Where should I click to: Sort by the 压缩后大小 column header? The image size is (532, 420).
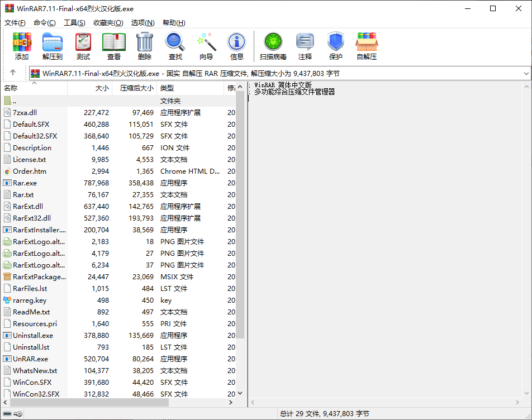click(134, 88)
